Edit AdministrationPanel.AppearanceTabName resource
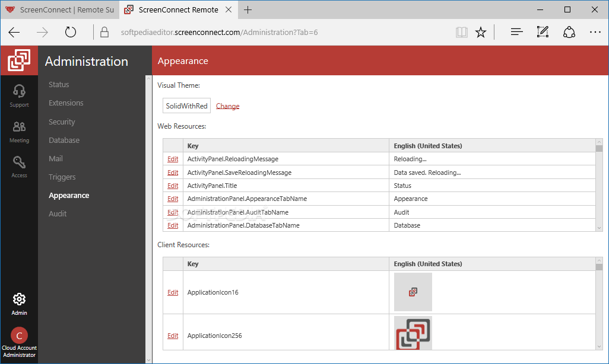The width and height of the screenshot is (609, 364). [x=173, y=199]
